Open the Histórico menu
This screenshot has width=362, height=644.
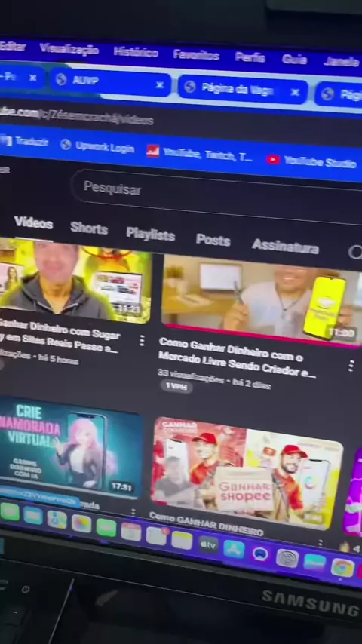coord(136,52)
